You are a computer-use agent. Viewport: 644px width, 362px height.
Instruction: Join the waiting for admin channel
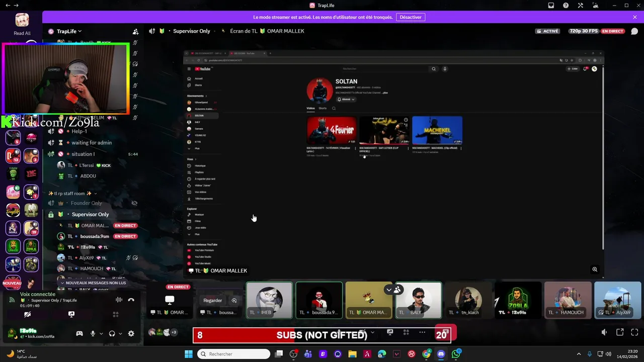tap(92, 143)
